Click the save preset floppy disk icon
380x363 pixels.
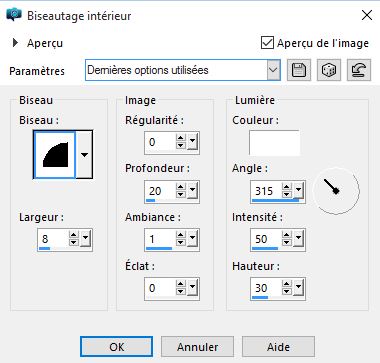coord(299,70)
